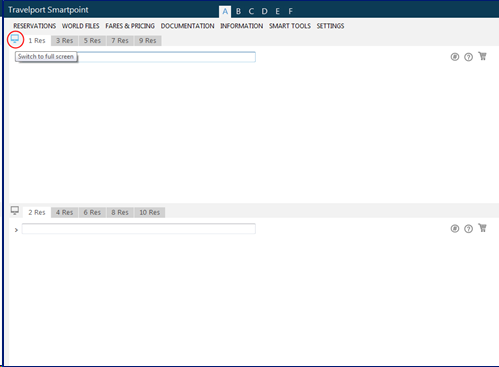Click the hash circle icon in bottom pane

455,229
